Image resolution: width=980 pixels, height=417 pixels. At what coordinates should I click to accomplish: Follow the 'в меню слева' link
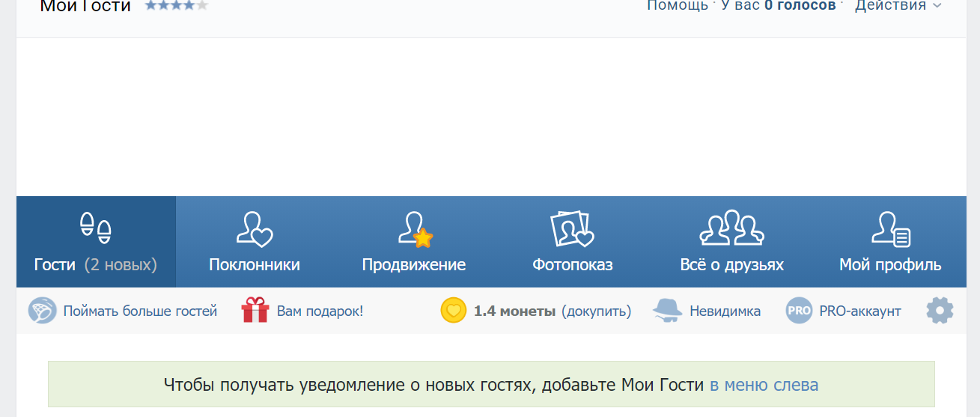(764, 385)
